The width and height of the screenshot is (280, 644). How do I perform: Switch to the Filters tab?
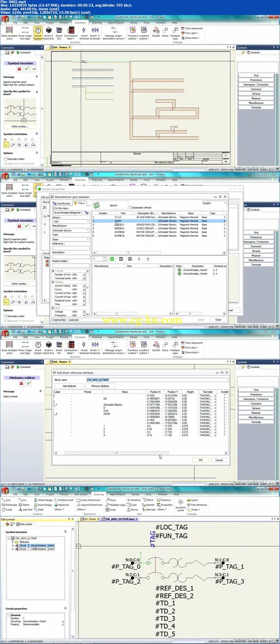[x=79, y=203]
